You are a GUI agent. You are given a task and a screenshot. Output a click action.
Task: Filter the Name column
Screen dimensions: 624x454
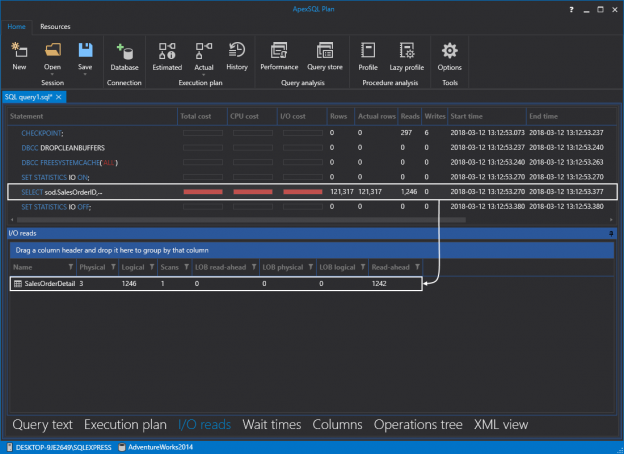[71, 267]
